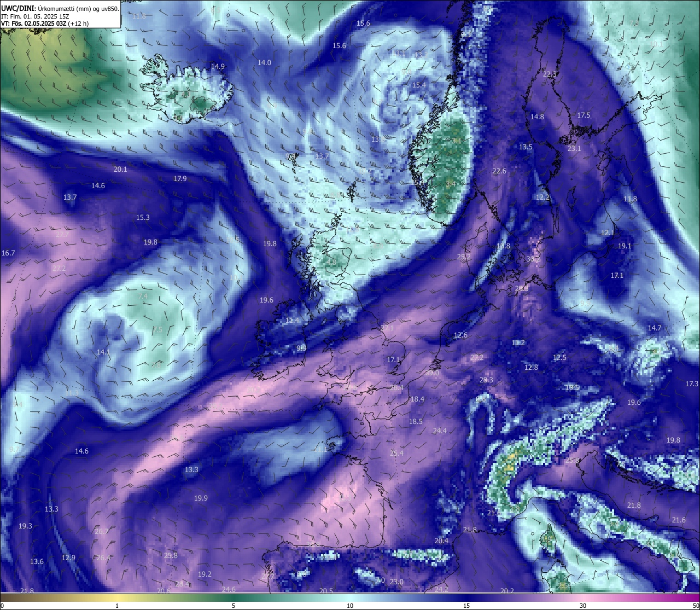Click the 12.2 map value

542,197
